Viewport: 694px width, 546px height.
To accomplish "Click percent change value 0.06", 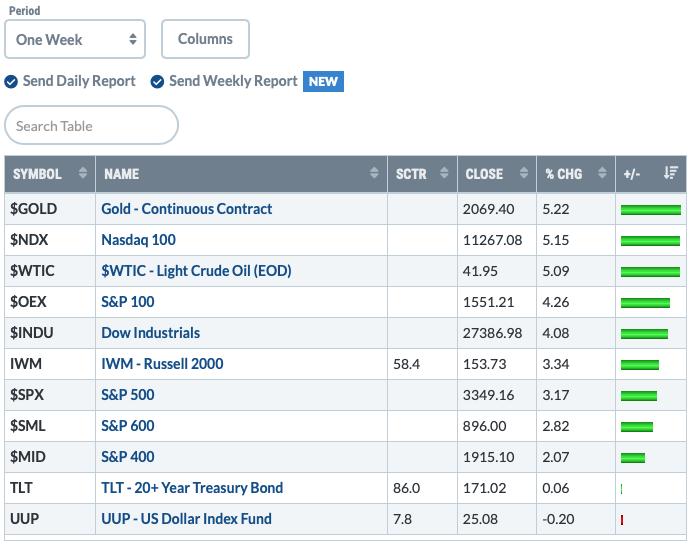I will (x=555, y=488).
